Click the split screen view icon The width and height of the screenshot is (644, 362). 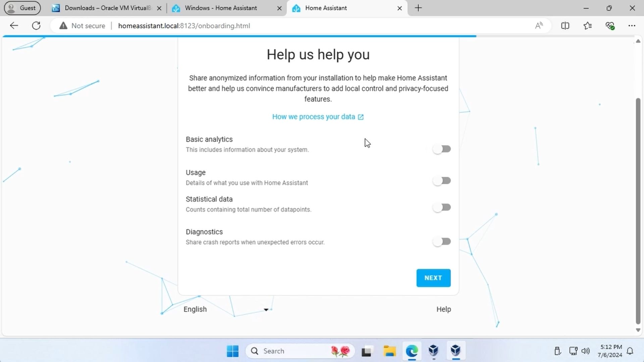[565, 25]
